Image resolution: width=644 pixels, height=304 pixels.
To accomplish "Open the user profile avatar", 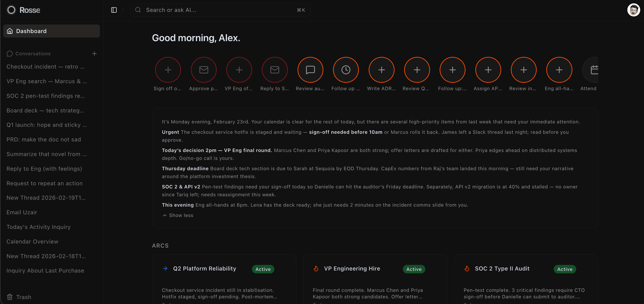I will (x=633, y=10).
